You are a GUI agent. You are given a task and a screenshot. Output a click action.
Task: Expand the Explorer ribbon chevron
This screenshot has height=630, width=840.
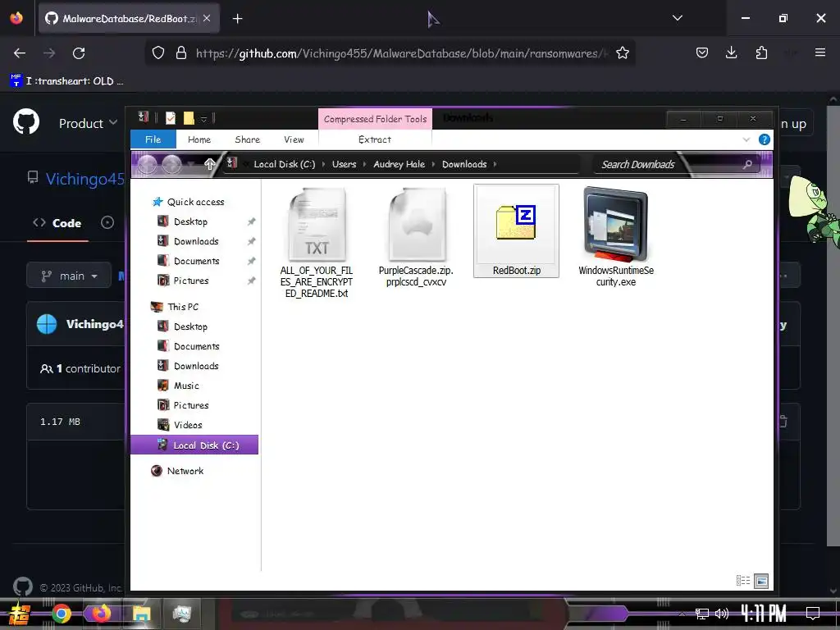tap(746, 139)
